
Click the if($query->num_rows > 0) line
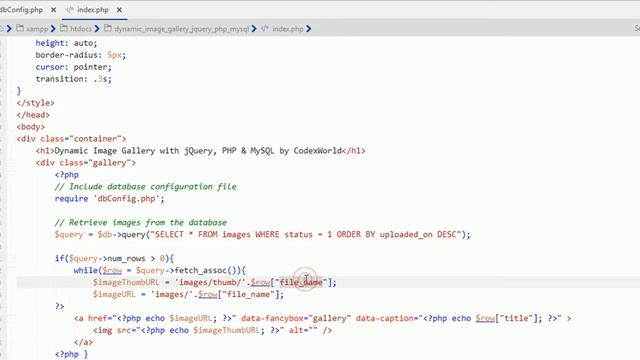coord(114,259)
